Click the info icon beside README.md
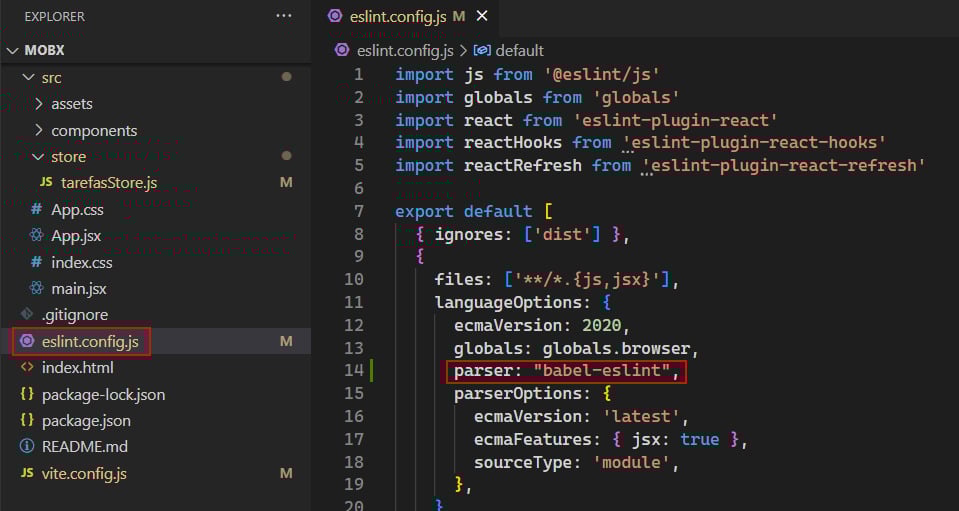 point(27,447)
